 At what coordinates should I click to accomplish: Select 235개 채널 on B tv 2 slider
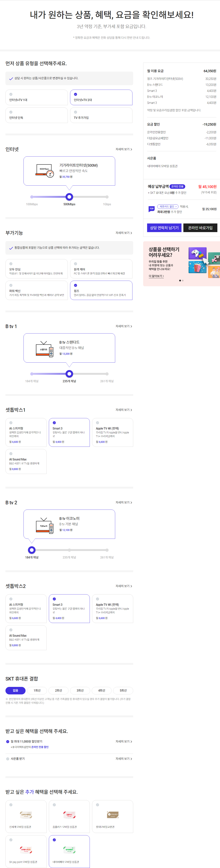click(x=69, y=550)
